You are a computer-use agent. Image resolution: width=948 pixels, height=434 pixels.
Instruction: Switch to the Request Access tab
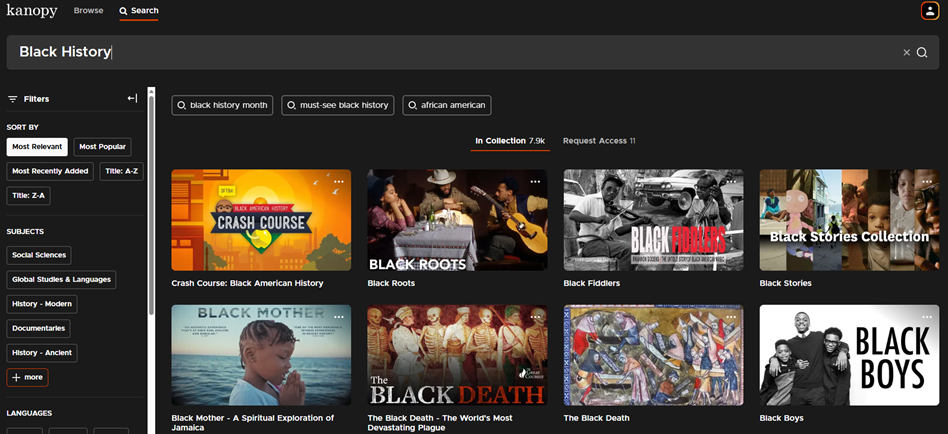coord(598,141)
